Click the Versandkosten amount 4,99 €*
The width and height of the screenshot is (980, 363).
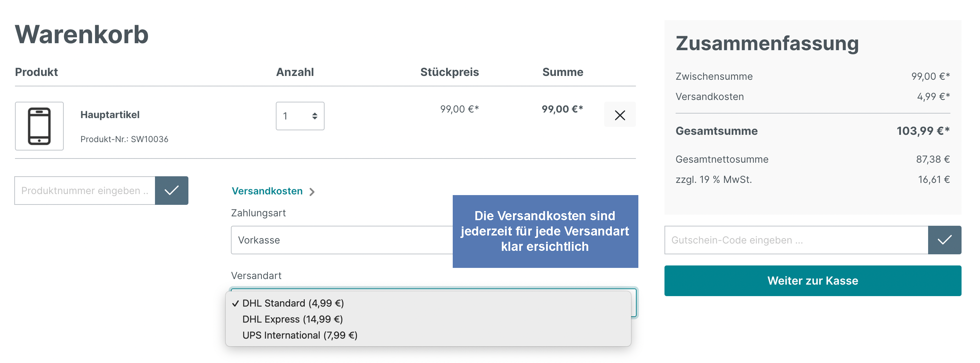(x=933, y=96)
